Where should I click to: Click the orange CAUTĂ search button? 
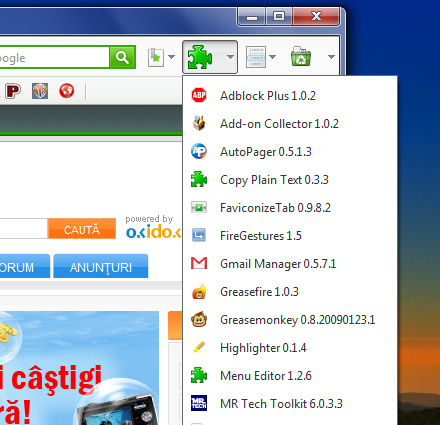(82, 229)
